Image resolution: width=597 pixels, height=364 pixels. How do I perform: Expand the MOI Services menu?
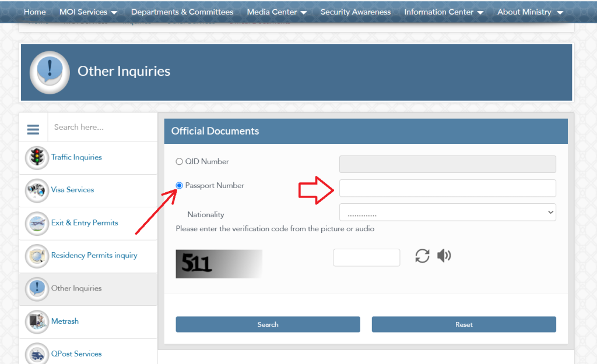88,12
